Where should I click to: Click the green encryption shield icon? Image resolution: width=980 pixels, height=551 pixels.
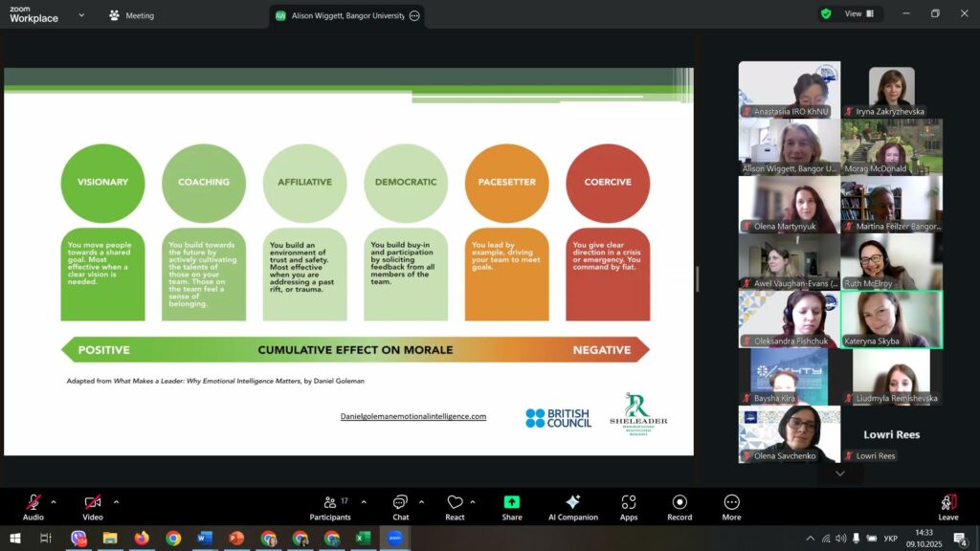825,14
